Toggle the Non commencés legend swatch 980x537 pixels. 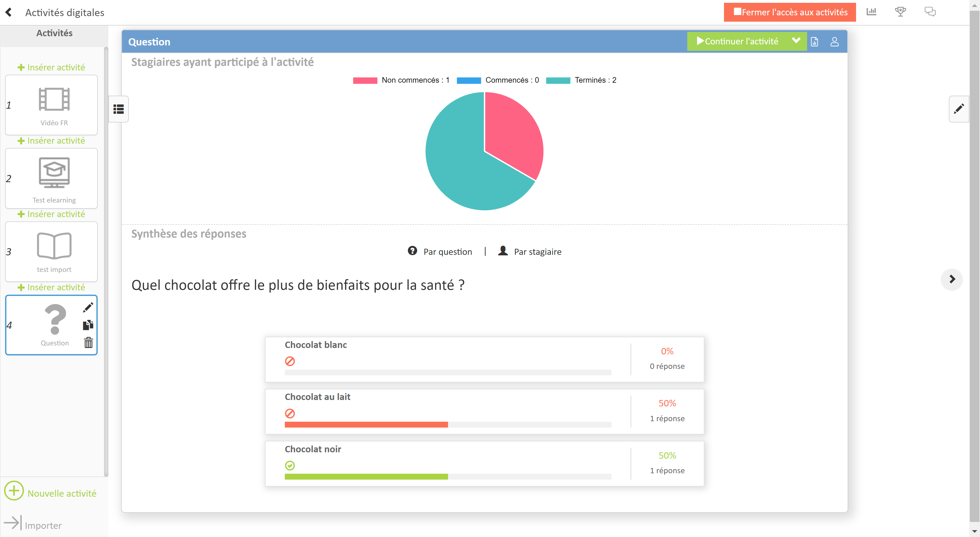pos(365,80)
